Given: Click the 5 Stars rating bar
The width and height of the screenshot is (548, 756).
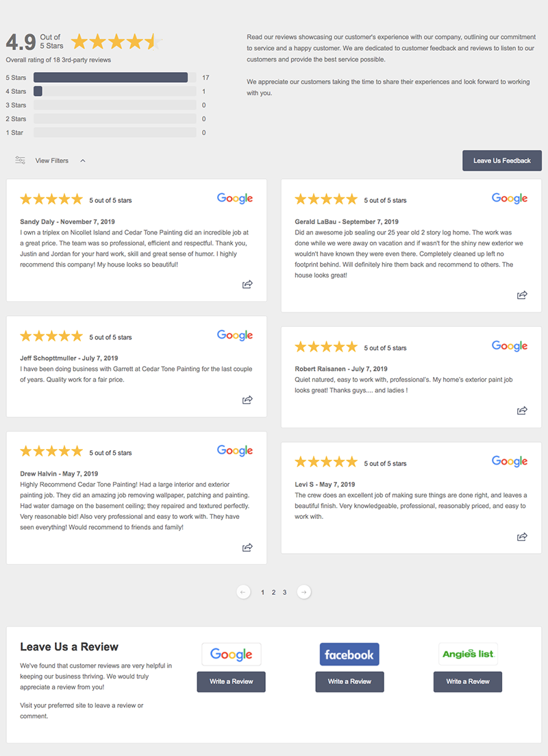Looking at the screenshot, I should coord(114,77).
